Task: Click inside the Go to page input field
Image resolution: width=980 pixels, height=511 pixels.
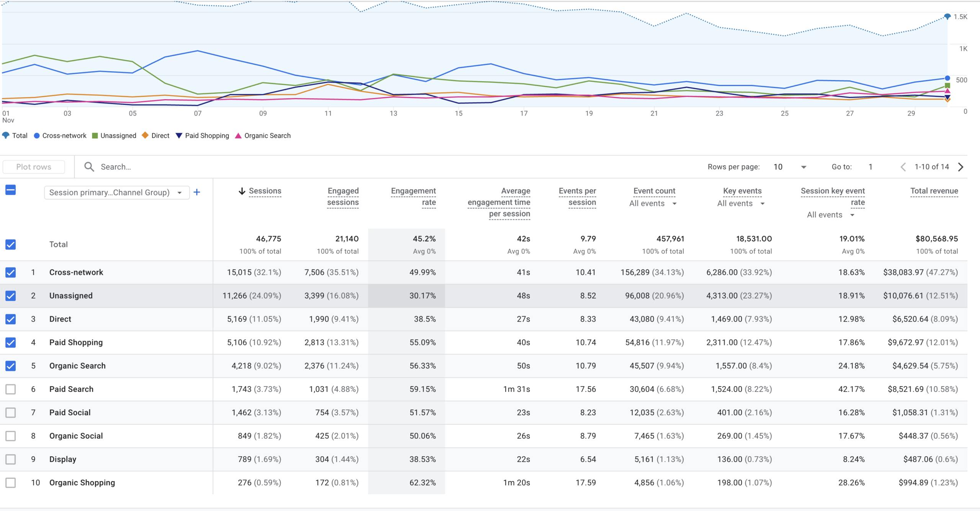Action: pyautogui.click(x=871, y=167)
